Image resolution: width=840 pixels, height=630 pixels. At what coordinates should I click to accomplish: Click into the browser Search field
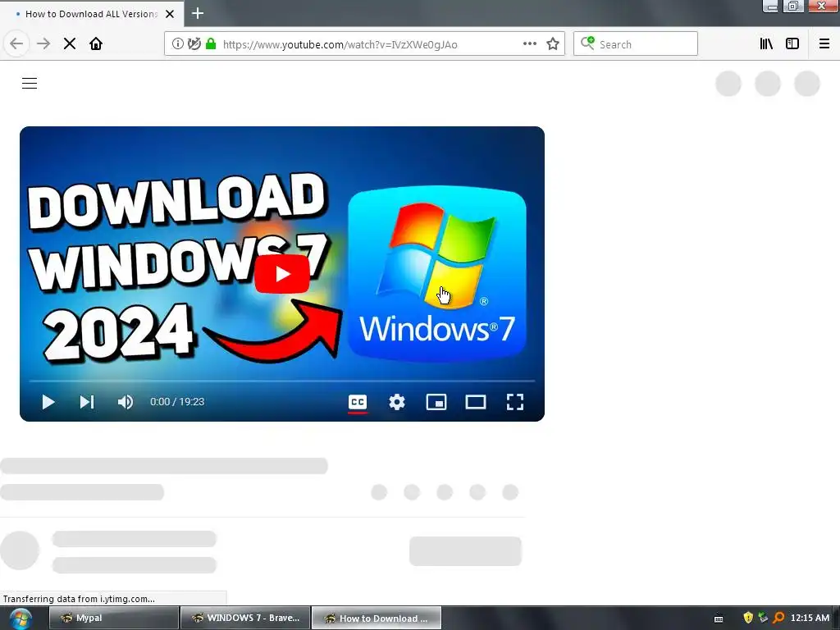click(x=636, y=44)
